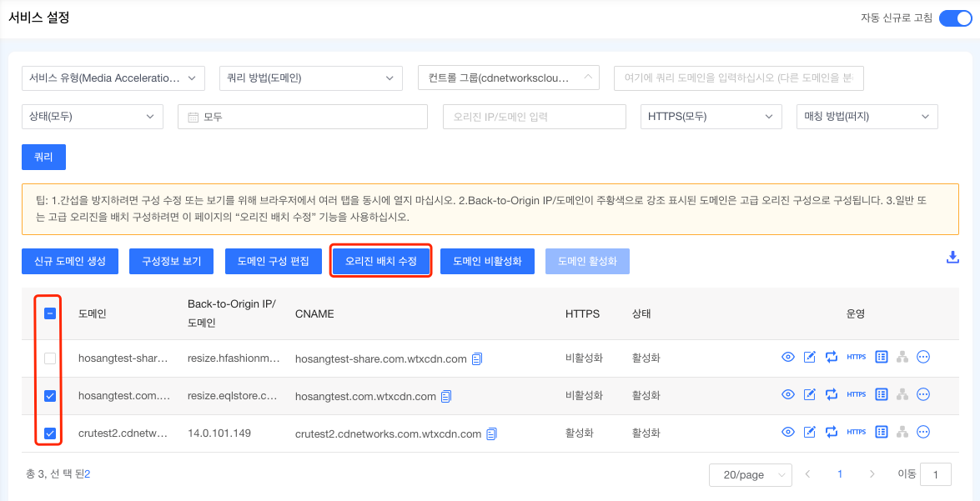Open HTTPS settings for crutest2.cdnetworks.com
This screenshot has width=980, height=501.
pos(856,433)
